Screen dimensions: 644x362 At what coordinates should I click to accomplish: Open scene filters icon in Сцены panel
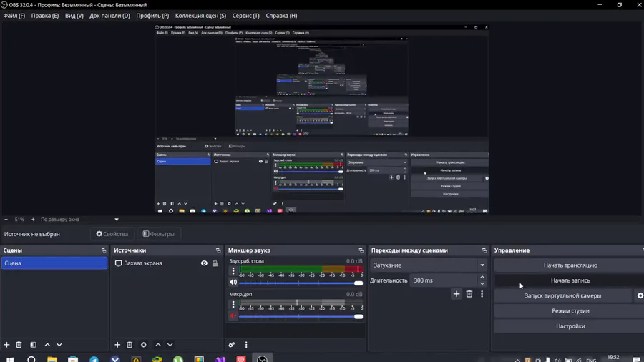click(x=33, y=345)
